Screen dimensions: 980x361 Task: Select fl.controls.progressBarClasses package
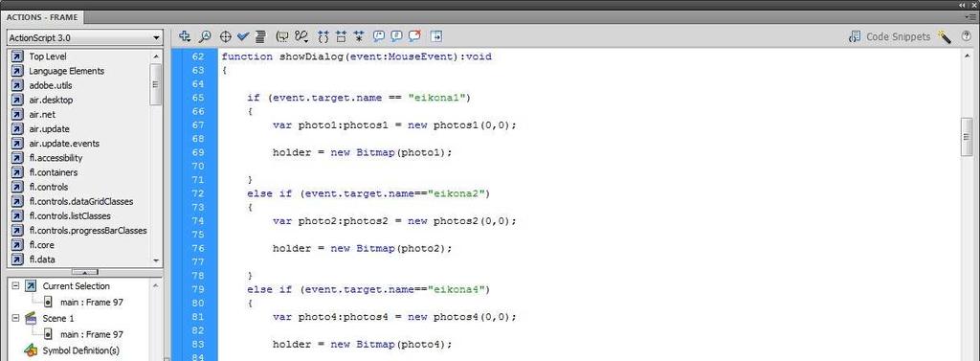[87, 230]
